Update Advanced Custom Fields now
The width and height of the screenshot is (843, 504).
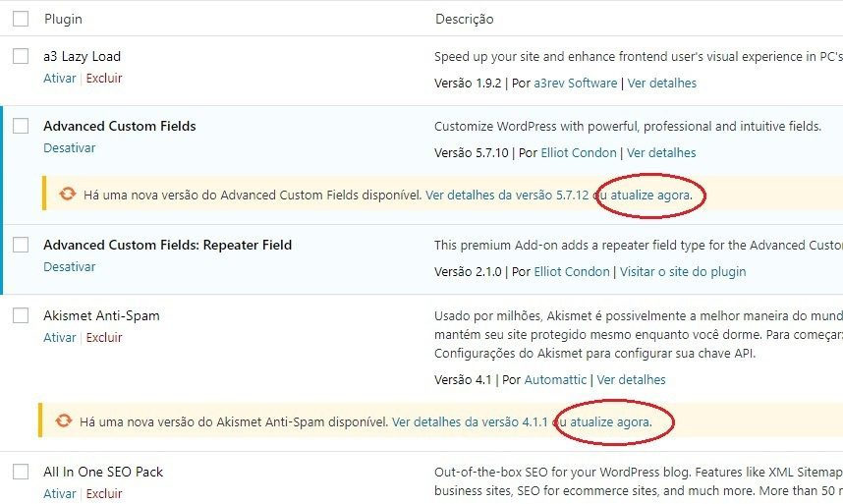pyautogui.click(x=650, y=196)
